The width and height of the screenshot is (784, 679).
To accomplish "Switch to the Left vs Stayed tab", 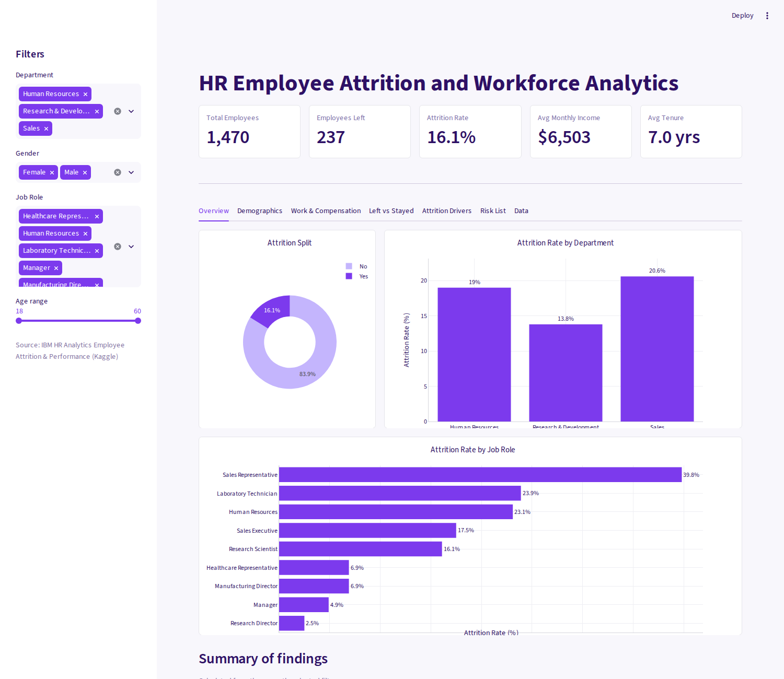I will tap(391, 211).
